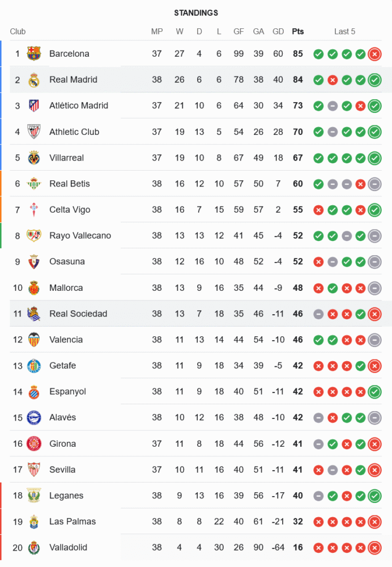Sort standings by Pts column header
The width and height of the screenshot is (392, 567).
[298, 31]
